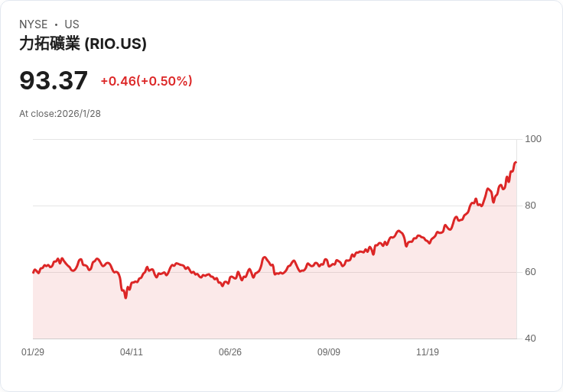Click the 11/19 date axis label
The width and height of the screenshot is (563, 392).
(x=428, y=352)
